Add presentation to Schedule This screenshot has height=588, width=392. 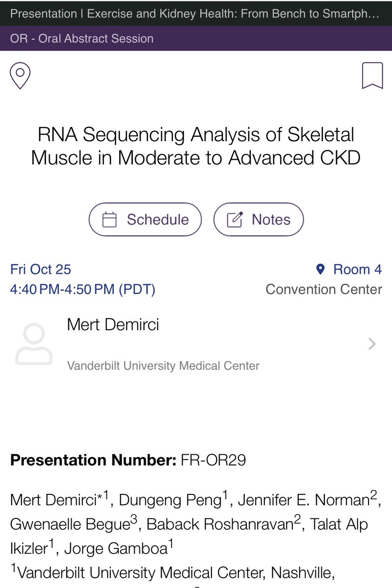tap(145, 220)
